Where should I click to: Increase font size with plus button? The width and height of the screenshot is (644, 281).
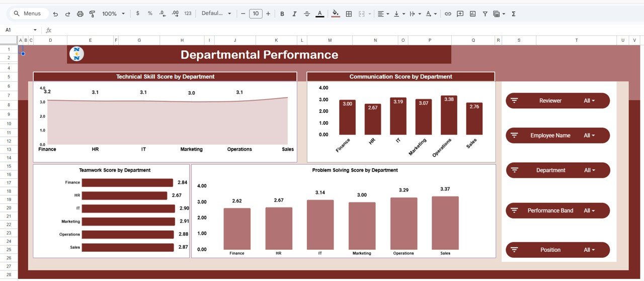tap(268, 14)
